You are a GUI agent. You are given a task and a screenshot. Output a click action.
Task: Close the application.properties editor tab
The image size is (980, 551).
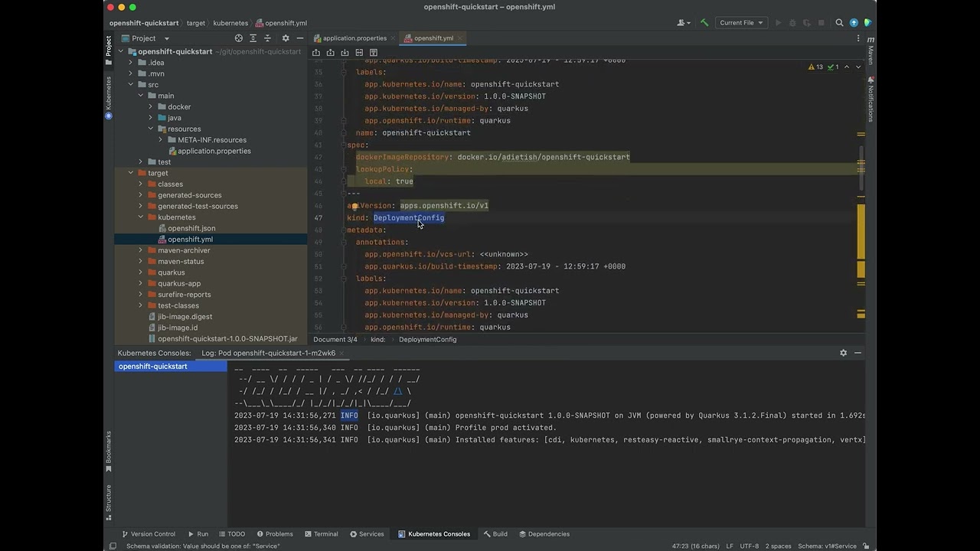tap(393, 38)
